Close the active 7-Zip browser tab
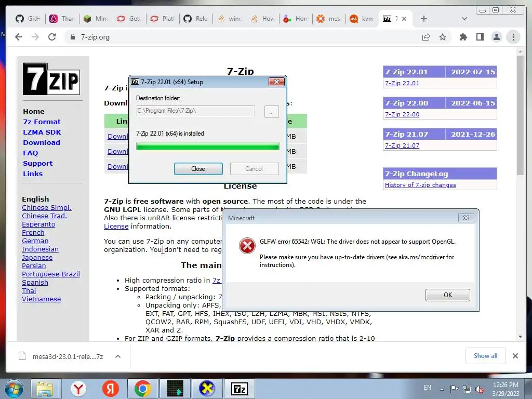This screenshot has width=532, height=399. click(x=404, y=19)
